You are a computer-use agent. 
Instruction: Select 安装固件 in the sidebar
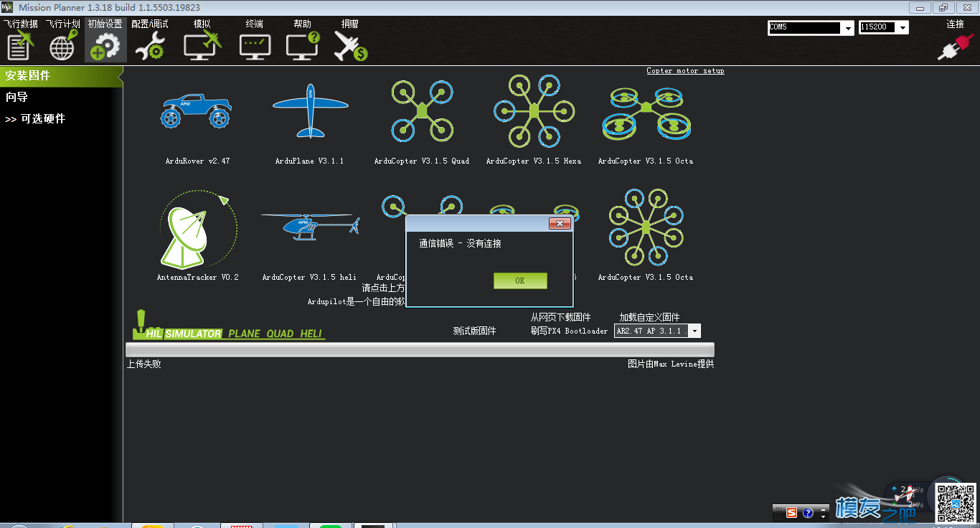point(61,75)
